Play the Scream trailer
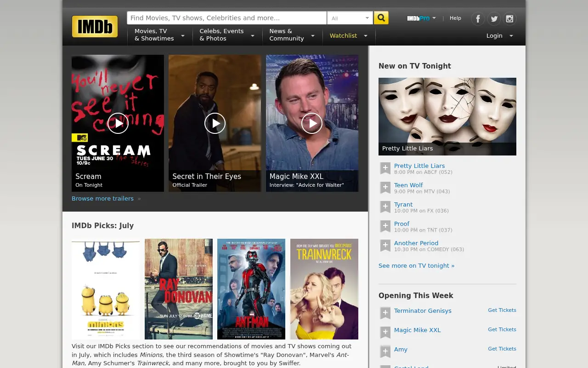 pos(118,123)
